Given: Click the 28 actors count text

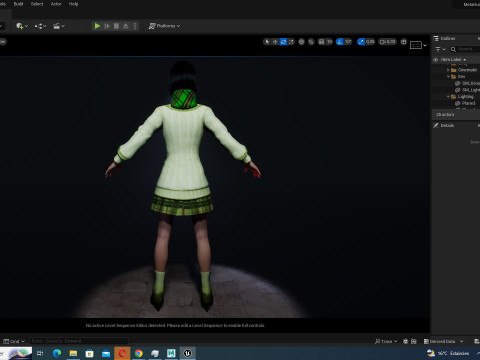Looking at the screenshot, I should (445, 114).
